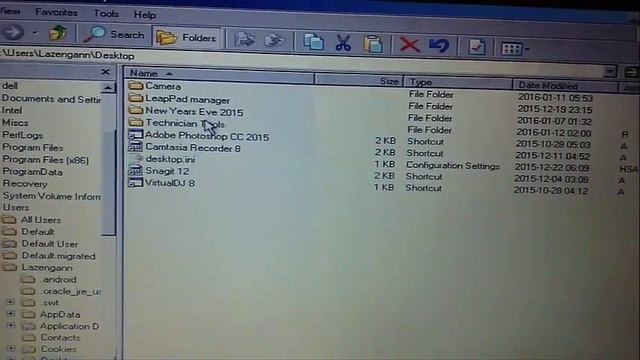Select ProgramData in the folder tree
This screenshot has height=360, width=640.
pyautogui.click(x=33, y=172)
